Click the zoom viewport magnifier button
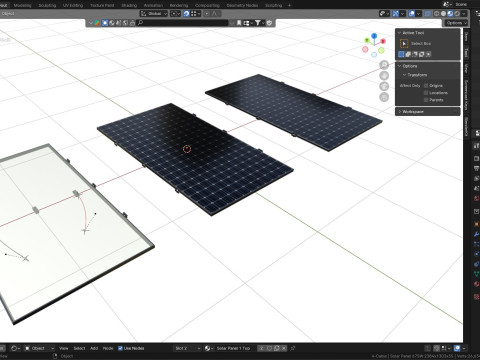Screen dimensions: 480x360 pos(384,65)
